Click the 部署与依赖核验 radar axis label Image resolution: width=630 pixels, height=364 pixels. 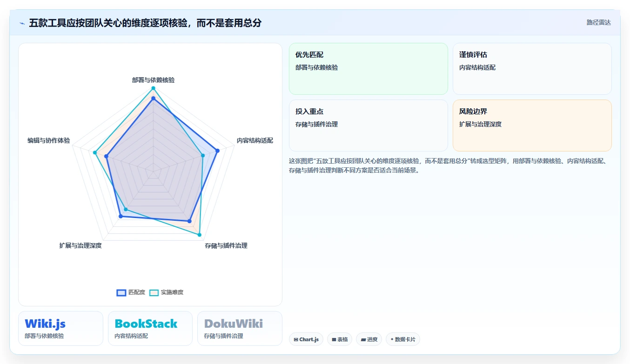click(153, 80)
